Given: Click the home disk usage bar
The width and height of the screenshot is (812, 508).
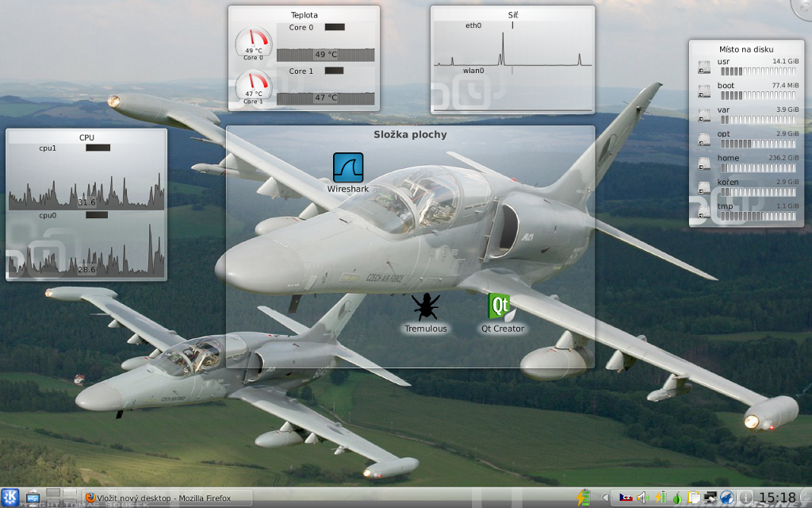Looking at the screenshot, I should tap(758, 168).
